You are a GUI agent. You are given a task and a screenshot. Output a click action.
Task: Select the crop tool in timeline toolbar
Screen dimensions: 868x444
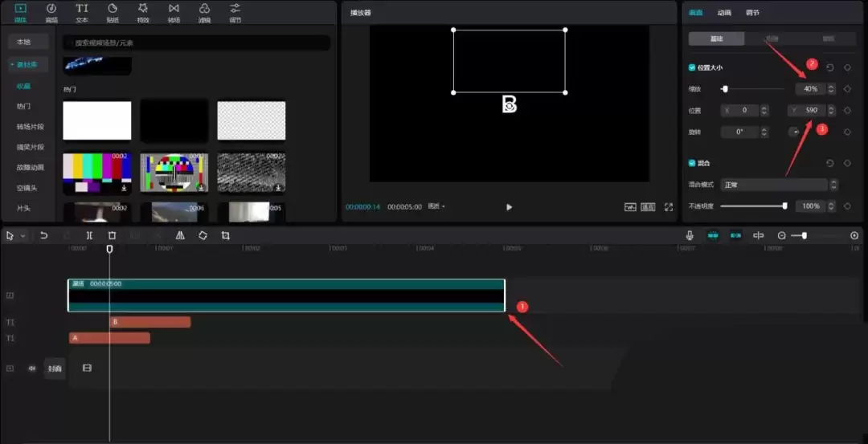click(x=226, y=235)
